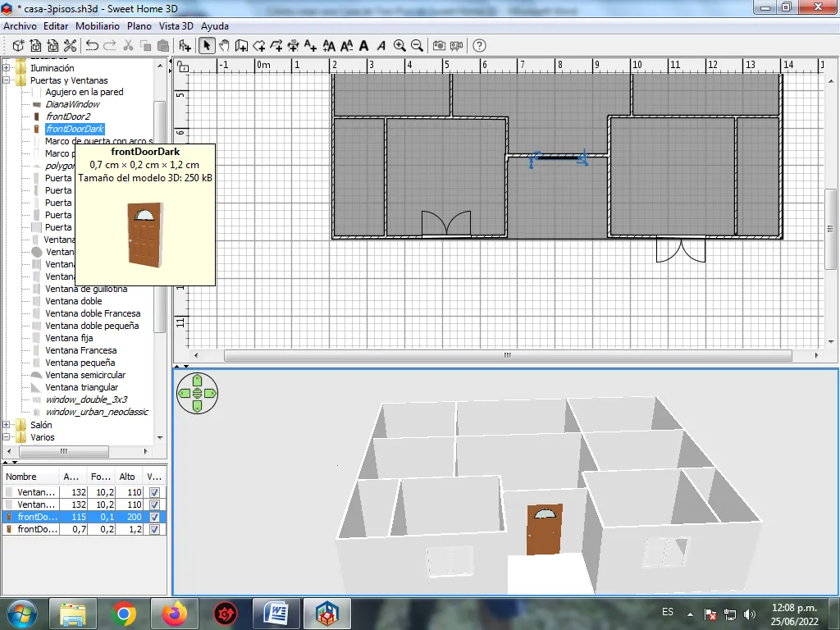Sort furniture list by Fo... column
Viewport: 840px width, 630px height.
[x=101, y=477]
